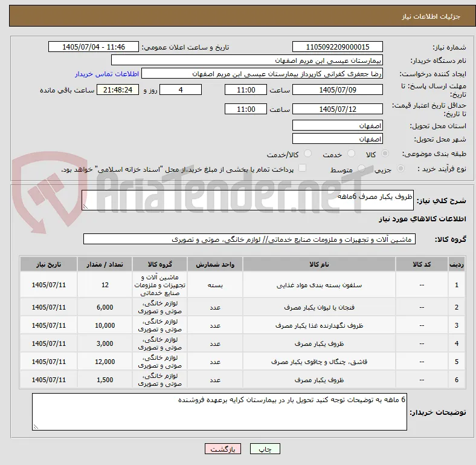This screenshot has width=476, height=465.
Task: Click the استان محل تحویل field
Action: pos(337,125)
